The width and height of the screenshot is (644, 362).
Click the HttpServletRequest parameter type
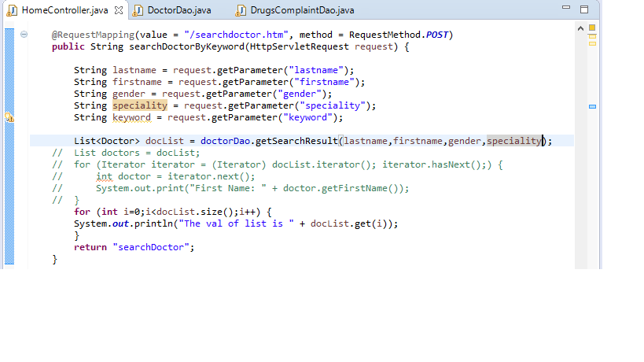(299, 47)
